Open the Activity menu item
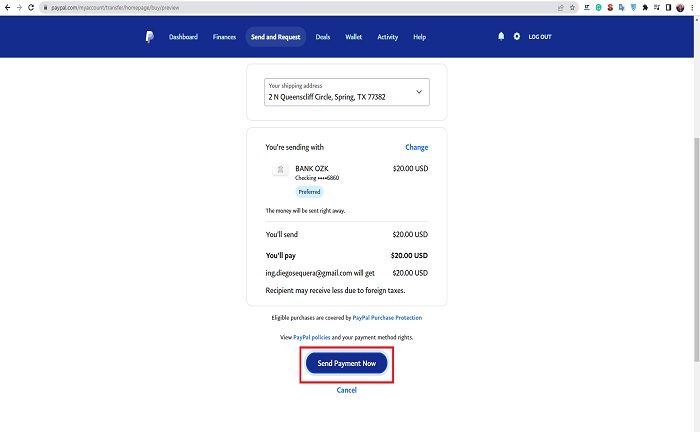The height and width of the screenshot is (432, 700). [x=388, y=37]
